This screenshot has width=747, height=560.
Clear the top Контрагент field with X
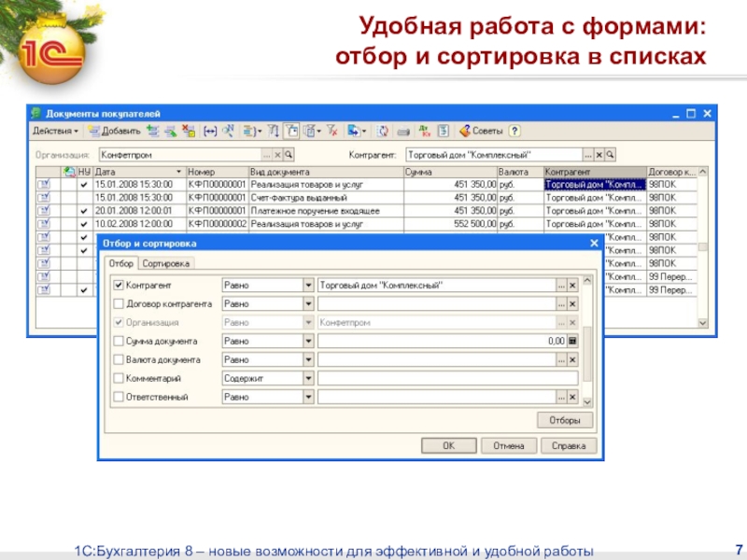coord(599,155)
